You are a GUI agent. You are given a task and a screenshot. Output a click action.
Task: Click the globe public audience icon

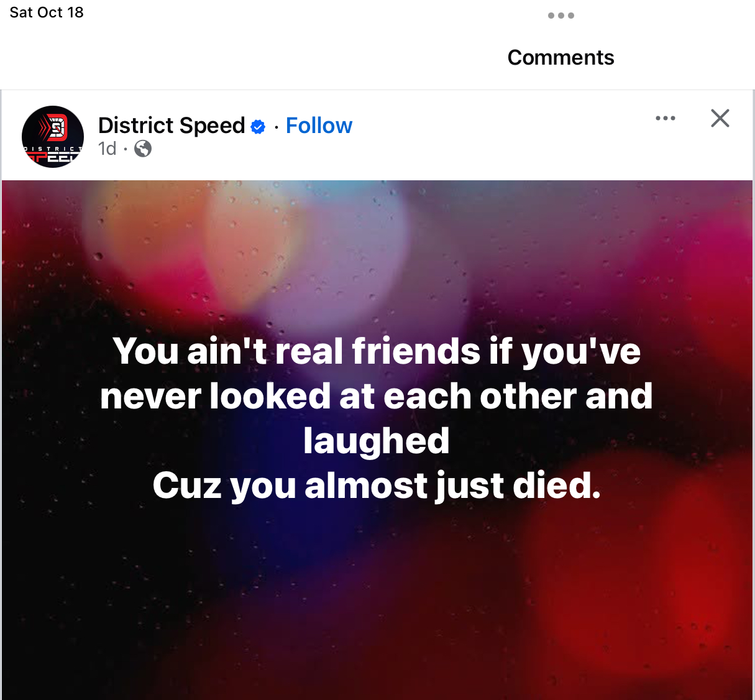143,149
